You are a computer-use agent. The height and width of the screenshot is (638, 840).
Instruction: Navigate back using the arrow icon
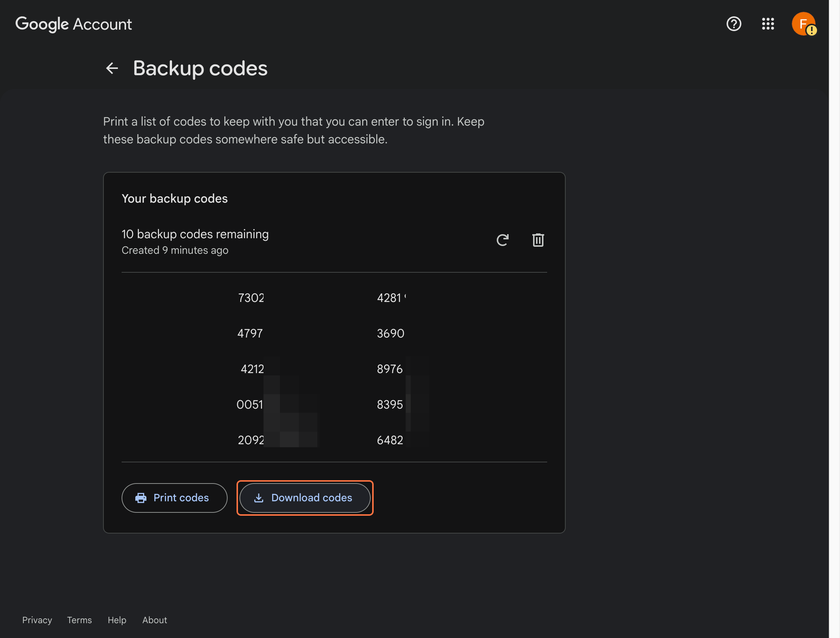(x=112, y=68)
